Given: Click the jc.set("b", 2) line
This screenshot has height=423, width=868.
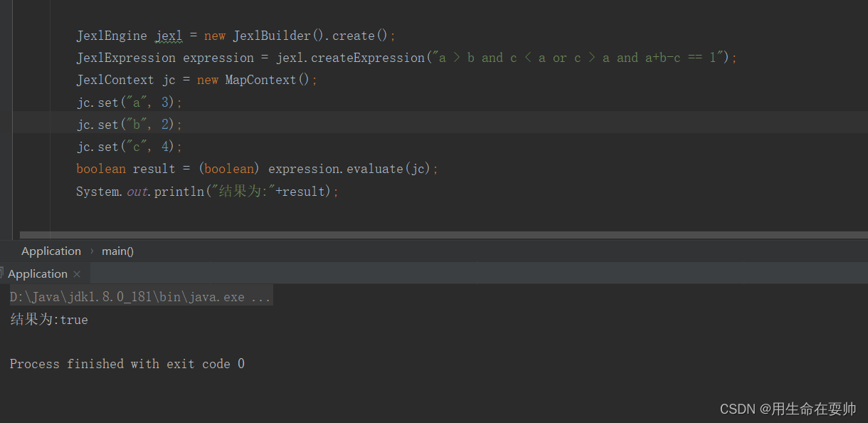Looking at the screenshot, I should (129, 125).
